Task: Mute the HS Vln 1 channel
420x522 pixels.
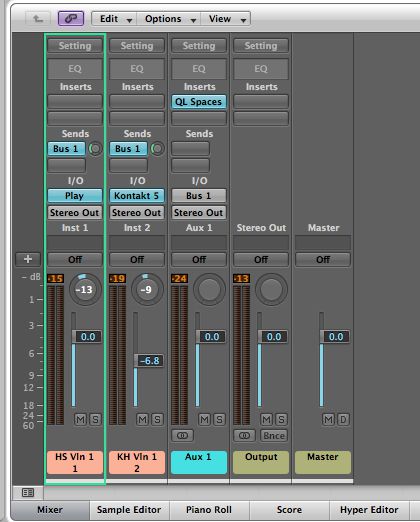Action: [x=80, y=419]
